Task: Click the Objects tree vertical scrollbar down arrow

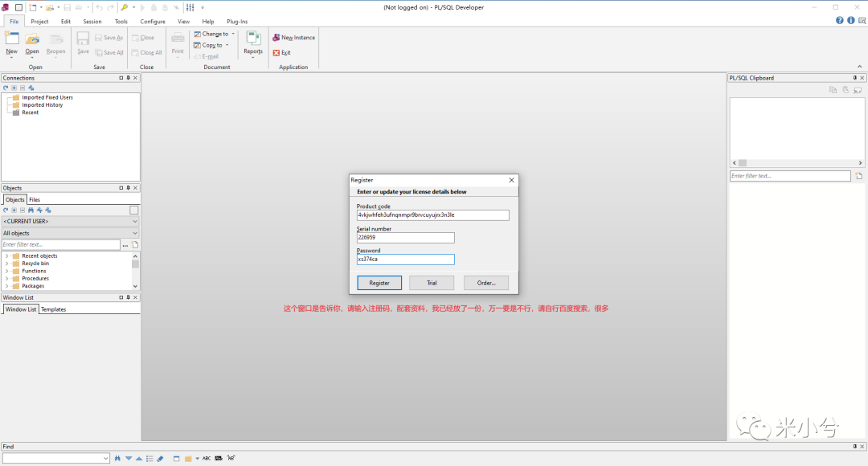Action: tap(136, 286)
